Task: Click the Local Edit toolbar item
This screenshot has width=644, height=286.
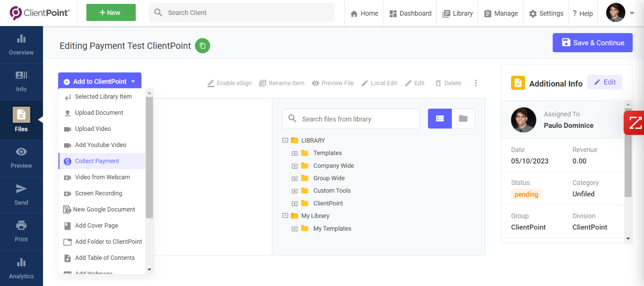Action: 379,83
